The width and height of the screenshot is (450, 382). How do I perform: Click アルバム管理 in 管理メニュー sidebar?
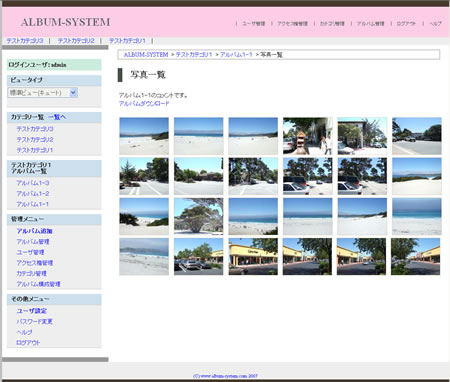pos(33,242)
